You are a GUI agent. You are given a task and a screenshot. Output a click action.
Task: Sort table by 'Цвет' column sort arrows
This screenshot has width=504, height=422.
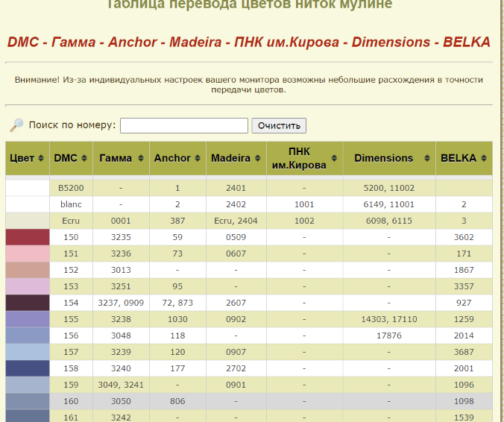coord(41,158)
